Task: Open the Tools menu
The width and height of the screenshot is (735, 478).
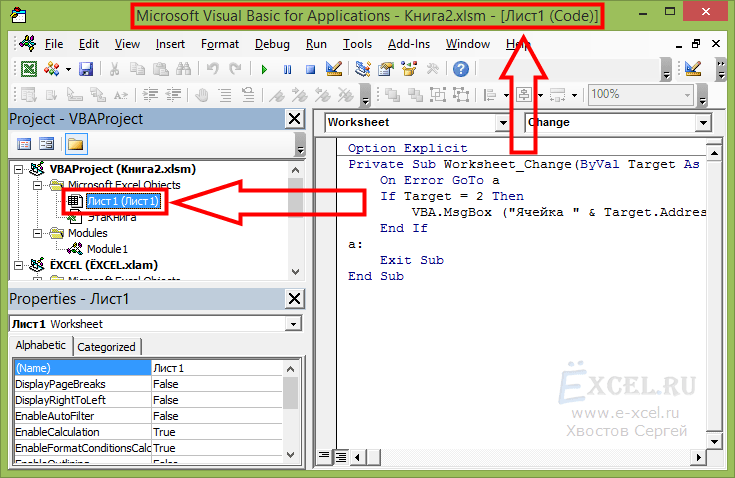Action: (357, 44)
